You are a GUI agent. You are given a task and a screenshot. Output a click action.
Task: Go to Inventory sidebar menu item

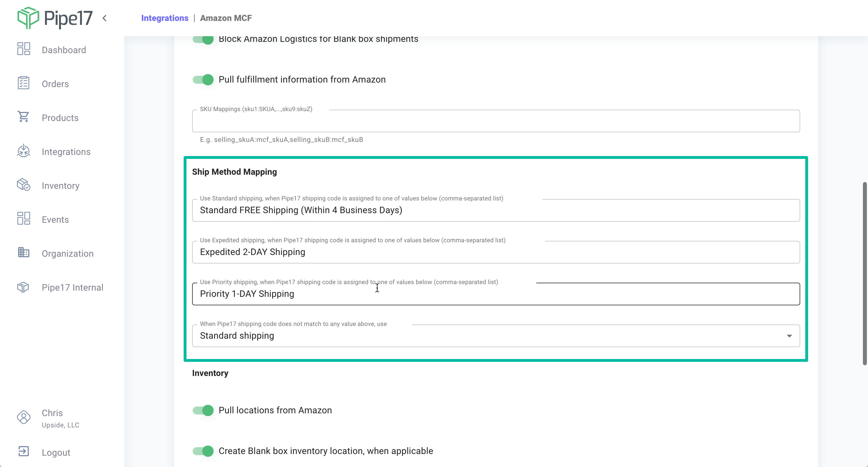point(61,186)
